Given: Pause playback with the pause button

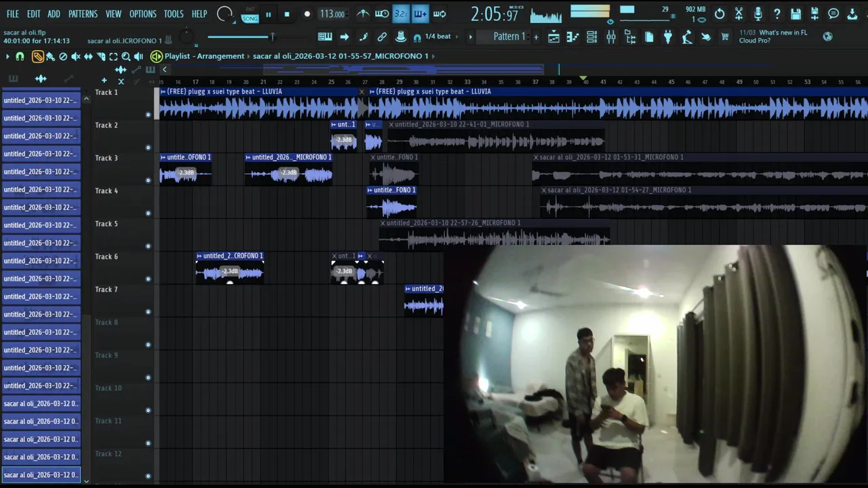Looking at the screenshot, I should coord(269,14).
